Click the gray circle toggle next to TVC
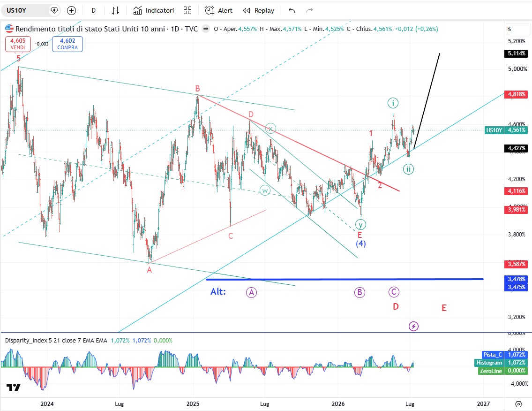This screenshot has width=532, height=411. pyautogui.click(x=206, y=29)
